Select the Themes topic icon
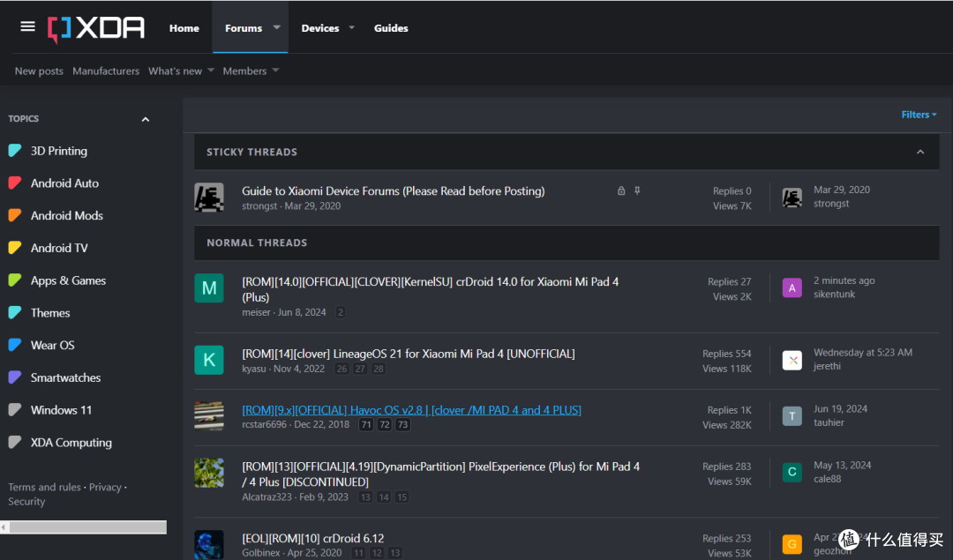This screenshot has height=560, width=953. coord(15,313)
